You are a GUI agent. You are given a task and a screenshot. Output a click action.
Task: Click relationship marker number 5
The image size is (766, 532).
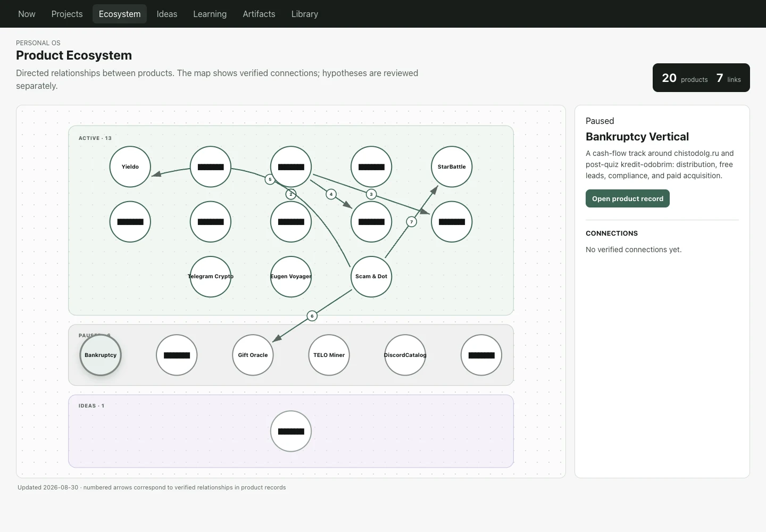pos(270,179)
